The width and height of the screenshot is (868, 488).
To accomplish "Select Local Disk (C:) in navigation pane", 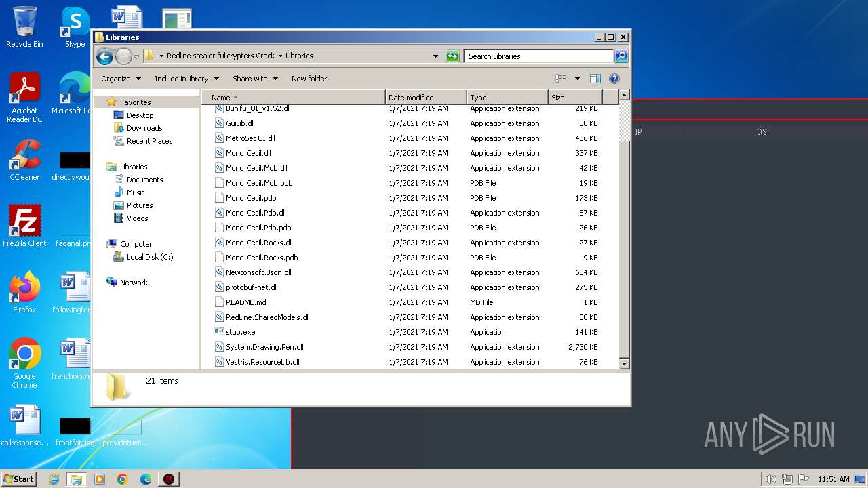I will pyautogui.click(x=150, y=257).
